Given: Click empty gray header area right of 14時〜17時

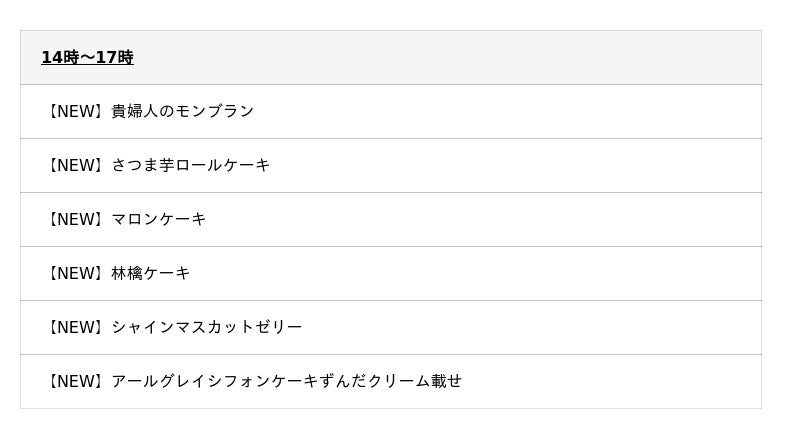Looking at the screenshot, I should click(450, 58).
